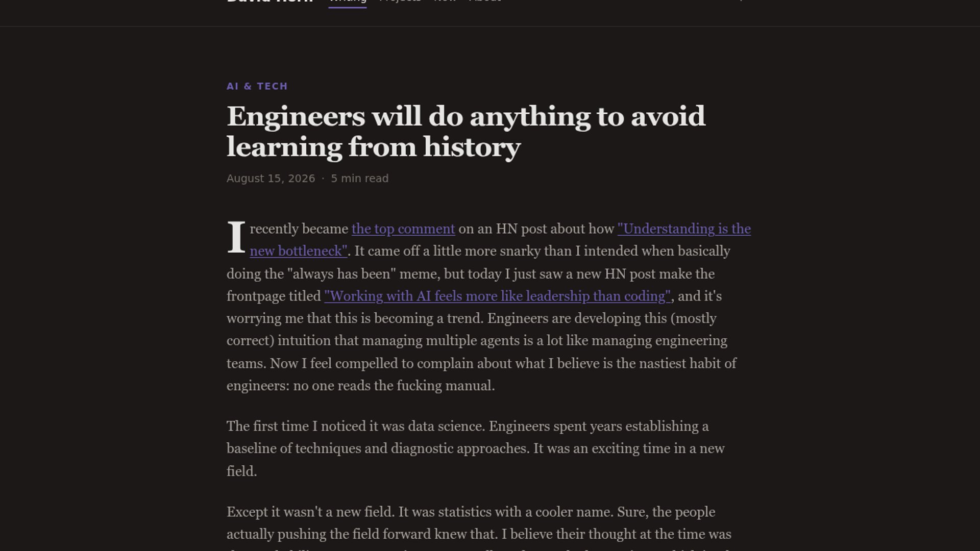980x551 pixels.
Task: Click paragraph starting "Except it wasn't a new field"
Action: tap(479, 528)
